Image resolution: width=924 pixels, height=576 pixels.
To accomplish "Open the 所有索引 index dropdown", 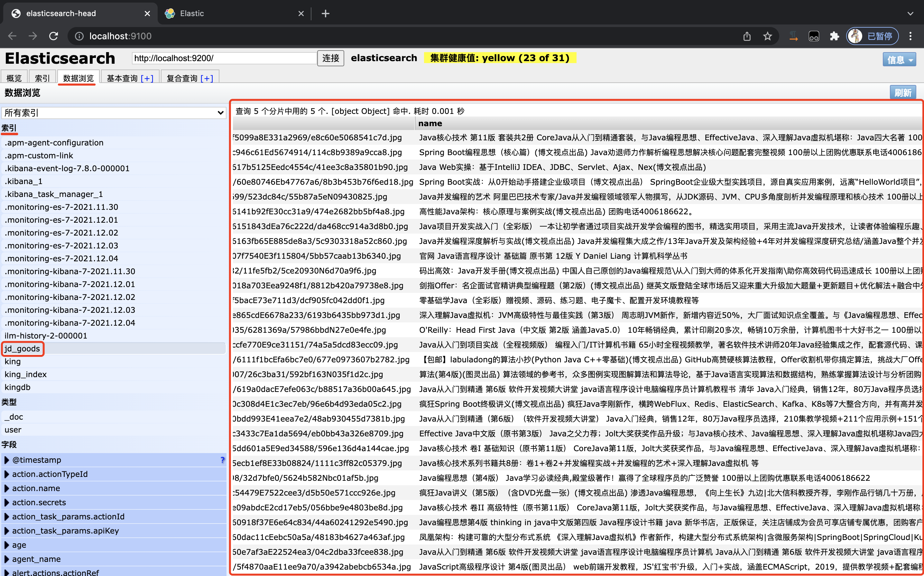I will click(x=114, y=113).
